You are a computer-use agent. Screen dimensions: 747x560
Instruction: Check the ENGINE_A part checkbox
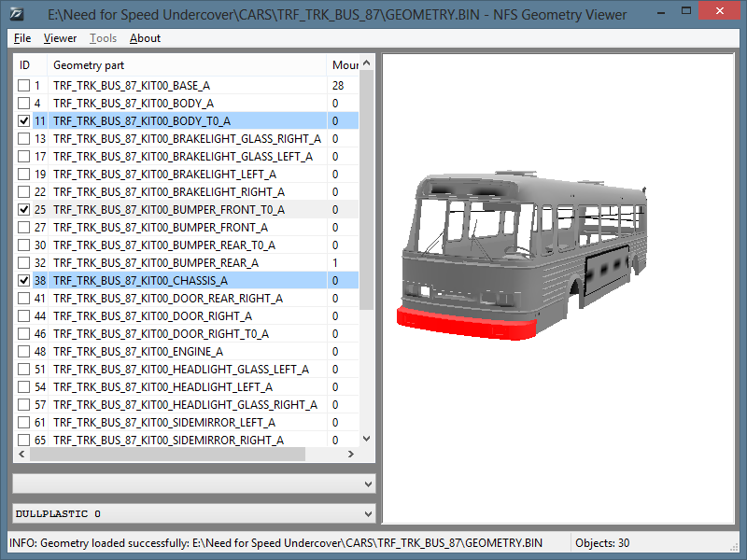tap(23, 352)
